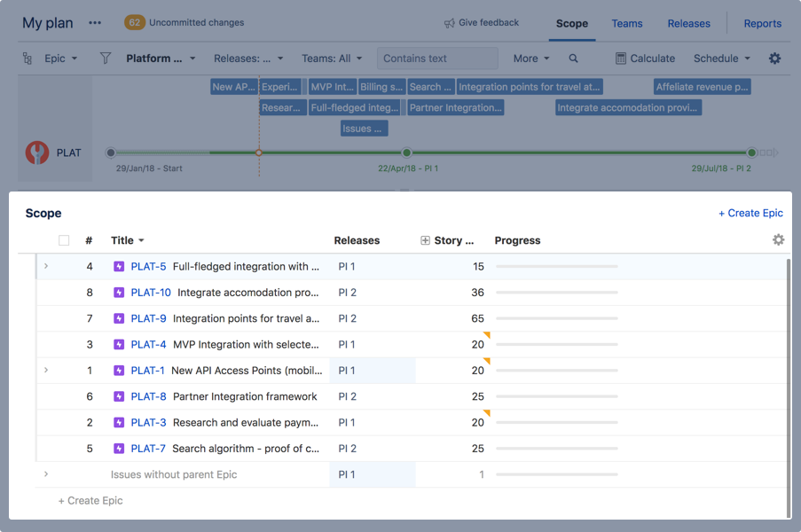
Task: Open the Reports tab
Action: pyautogui.click(x=763, y=23)
